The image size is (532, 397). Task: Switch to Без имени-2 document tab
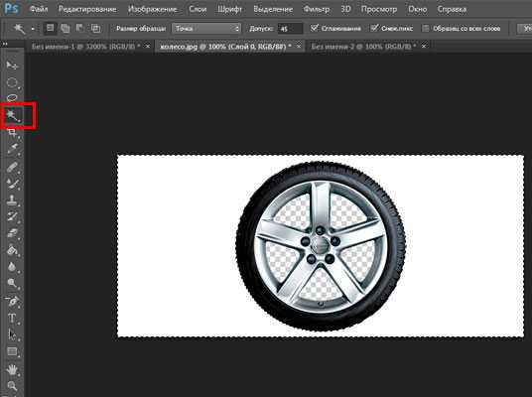(x=363, y=46)
